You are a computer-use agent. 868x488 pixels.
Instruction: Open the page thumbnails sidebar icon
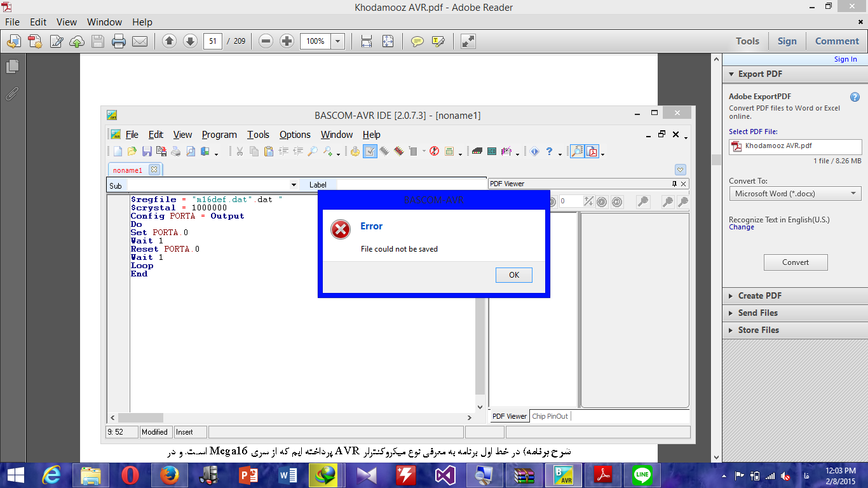(12, 67)
